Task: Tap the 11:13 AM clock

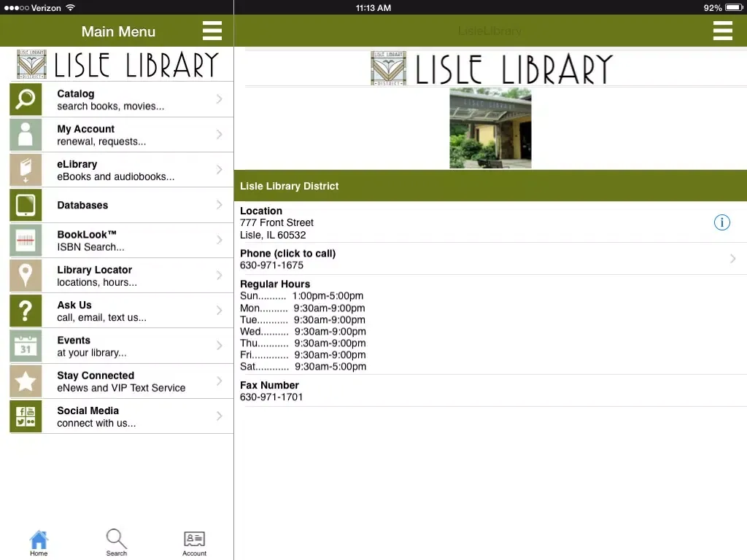Action: pos(373,7)
